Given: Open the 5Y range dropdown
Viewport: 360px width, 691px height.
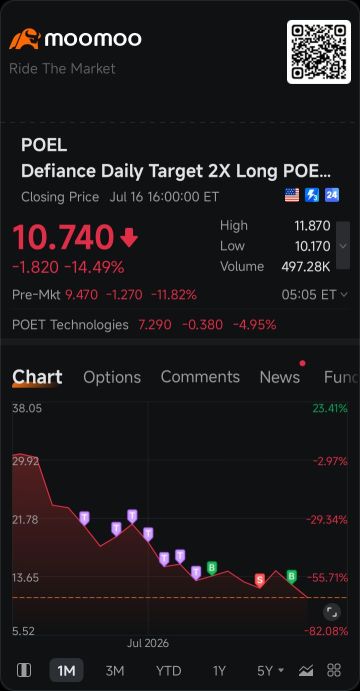Looking at the screenshot, I should 270,671.
